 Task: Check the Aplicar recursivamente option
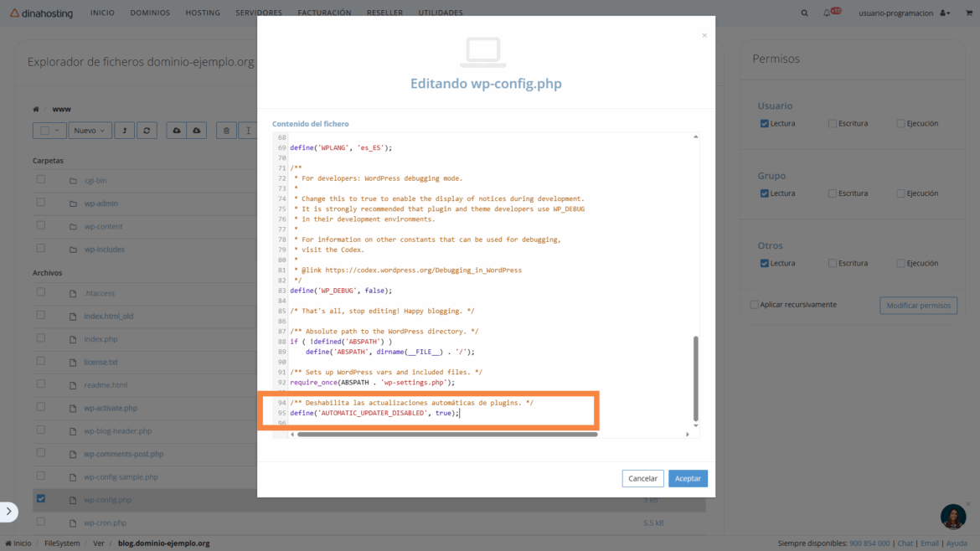tap(755, 305)
